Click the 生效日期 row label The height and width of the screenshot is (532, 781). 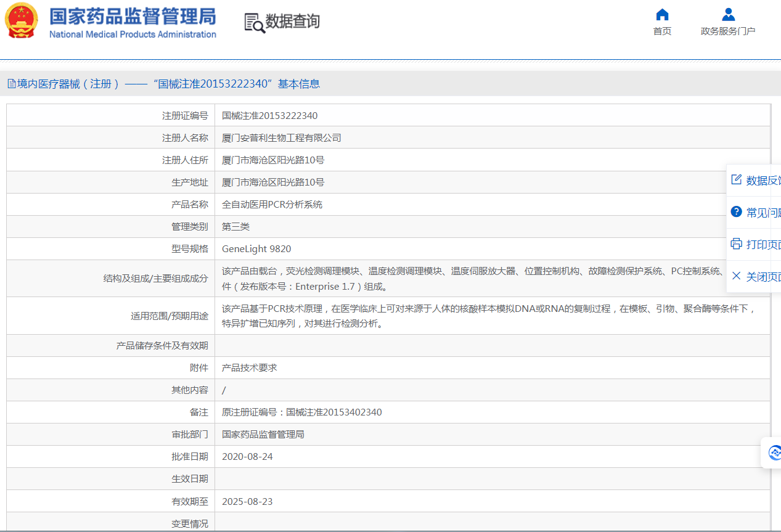[x=190, y=479]
